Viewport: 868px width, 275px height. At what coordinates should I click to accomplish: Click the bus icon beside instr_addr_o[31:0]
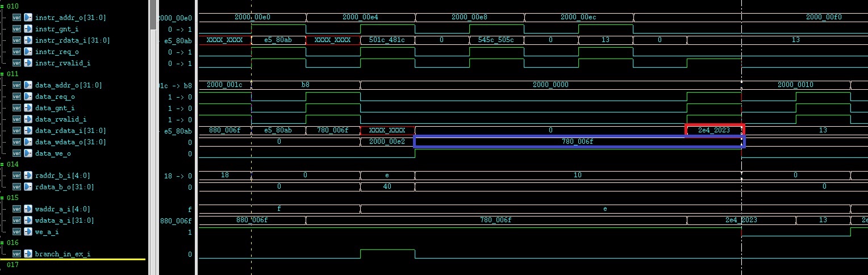point(27,18)
